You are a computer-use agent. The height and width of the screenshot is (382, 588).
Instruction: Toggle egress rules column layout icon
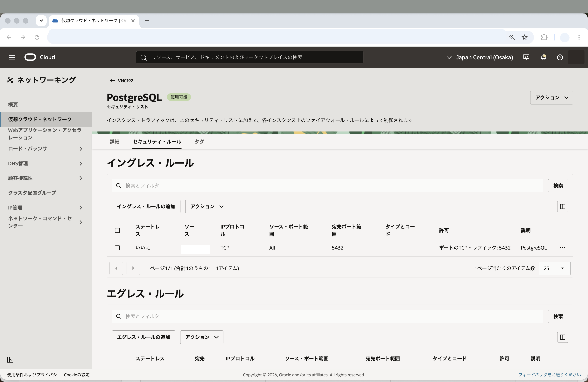[563, 337]
